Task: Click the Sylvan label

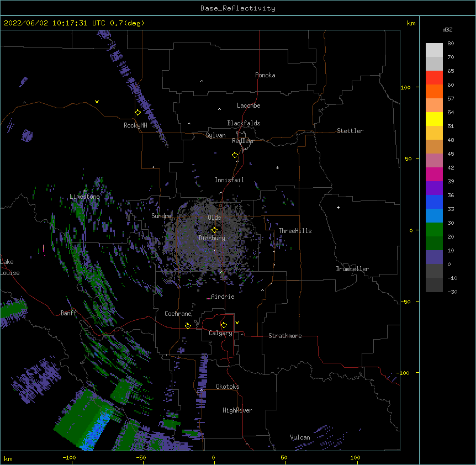Action: tap(215, 135)
